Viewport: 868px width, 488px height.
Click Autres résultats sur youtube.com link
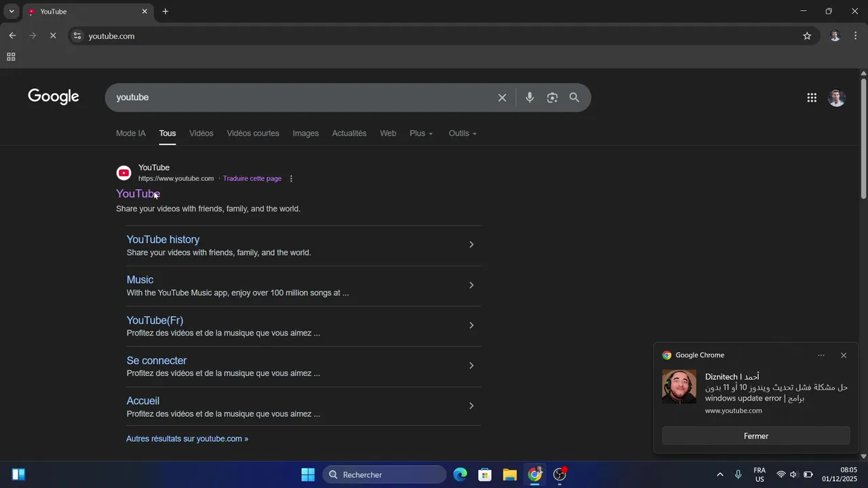(187, 439)
